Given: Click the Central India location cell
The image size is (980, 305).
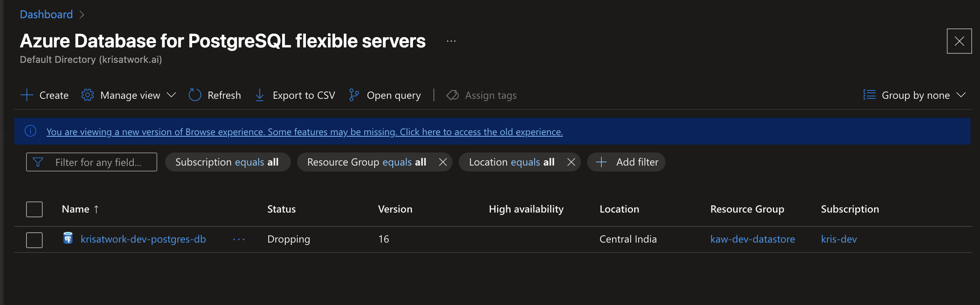Looking at the screenshot, I should click(x=628, y=239).
